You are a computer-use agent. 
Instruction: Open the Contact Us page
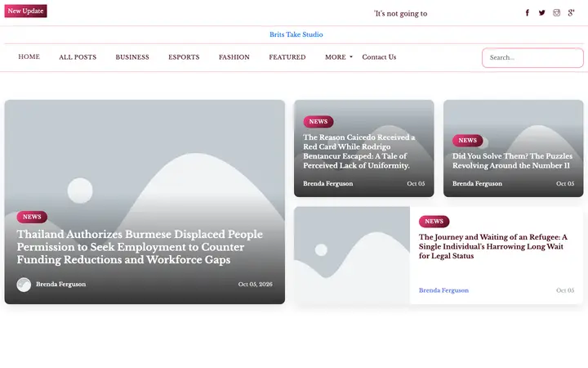(379, 57)
